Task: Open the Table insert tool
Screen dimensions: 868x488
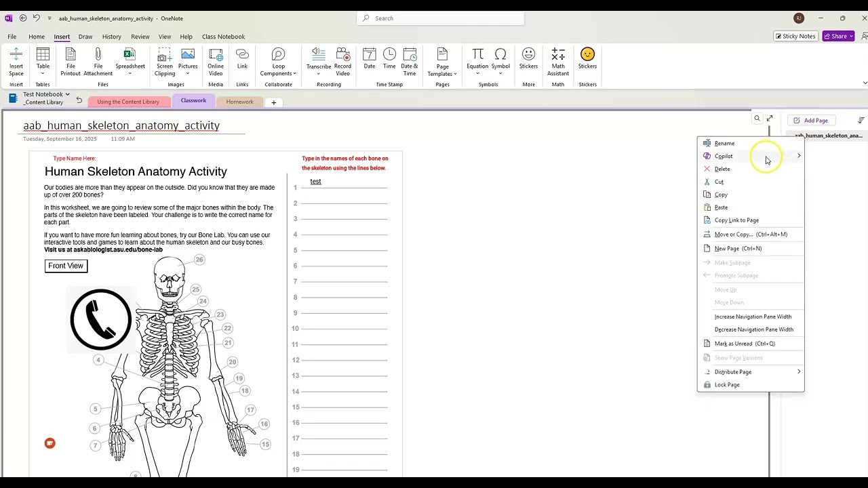Action: (43, 62)
